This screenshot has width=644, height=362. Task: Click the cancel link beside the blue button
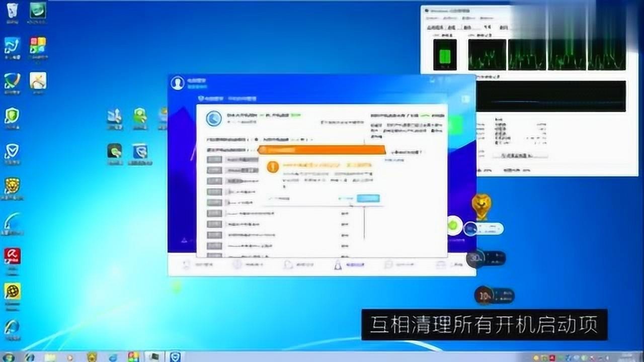click(346, 199)
